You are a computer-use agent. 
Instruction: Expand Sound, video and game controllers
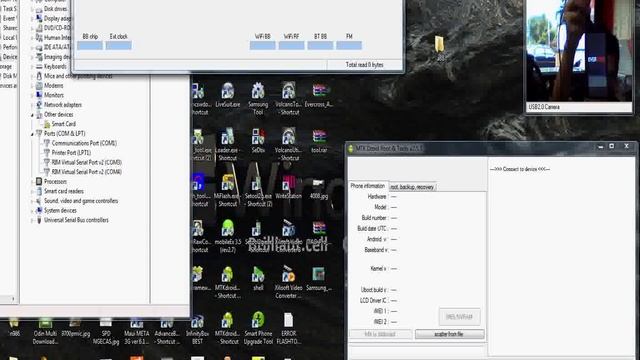pyautogui.click(x=33, y=201)
